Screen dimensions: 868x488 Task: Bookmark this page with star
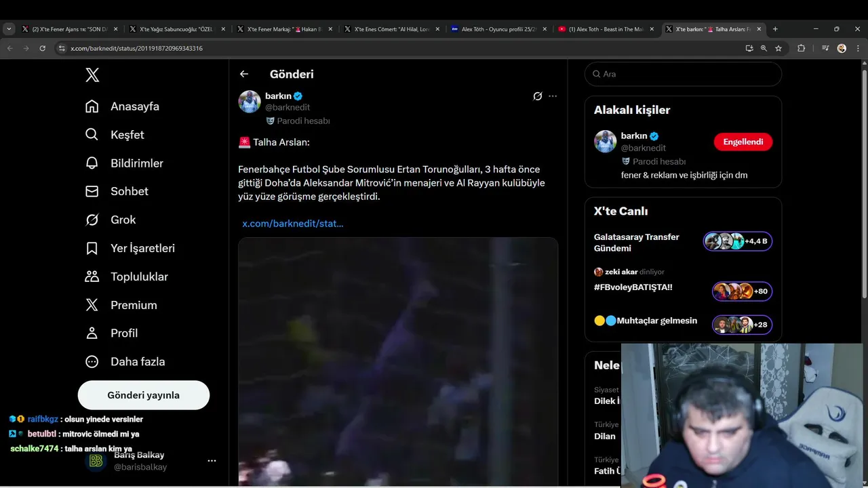778,48
